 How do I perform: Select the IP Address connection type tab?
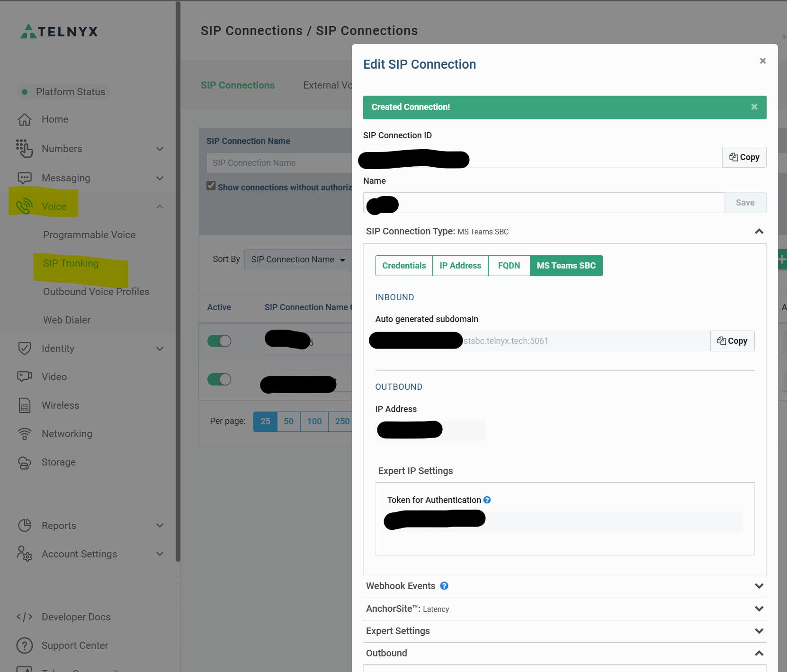[x=460, y=266]
